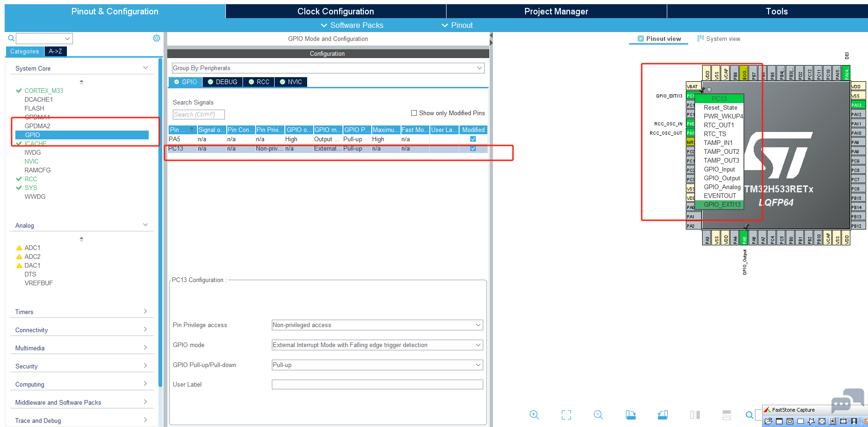Click the User Label input field
This screenshot has width=868, height=427.
[x=377, y=384]
